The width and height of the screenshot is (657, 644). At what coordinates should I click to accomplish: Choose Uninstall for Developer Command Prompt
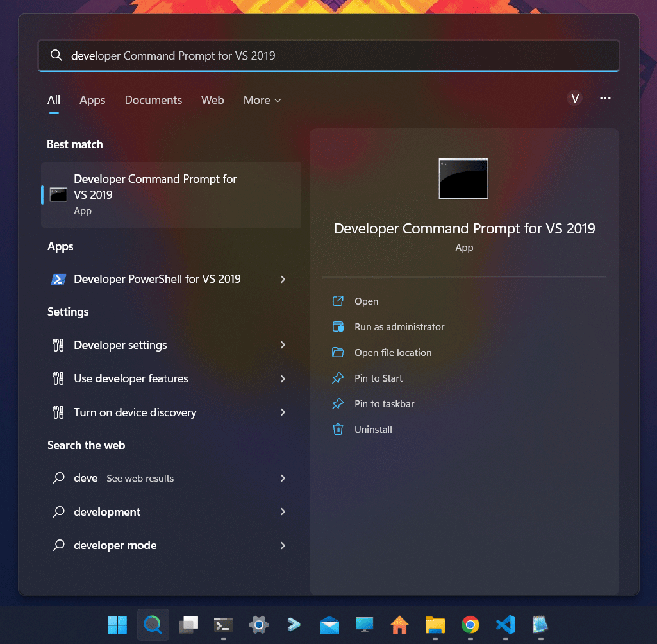pyautogui.click(x=373, y=430)
